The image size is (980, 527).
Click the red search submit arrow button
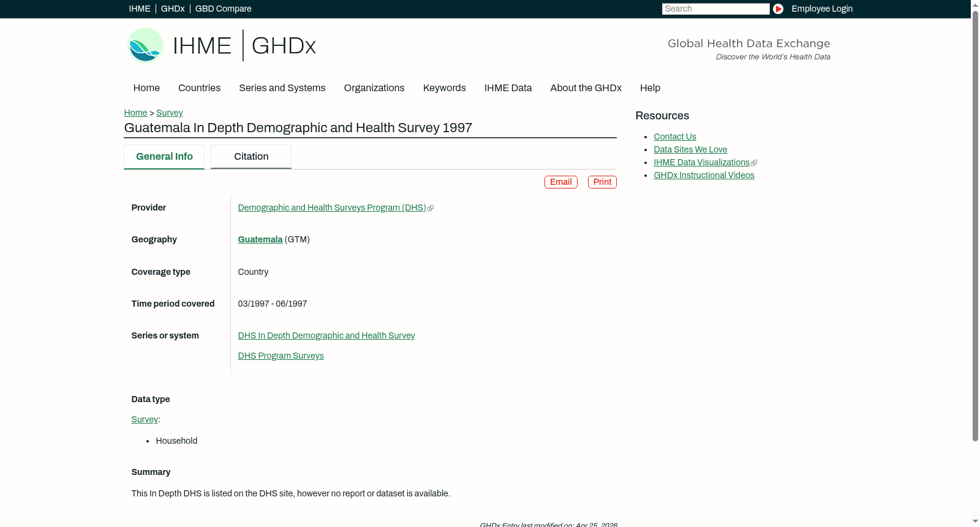(x=778, y=9)
